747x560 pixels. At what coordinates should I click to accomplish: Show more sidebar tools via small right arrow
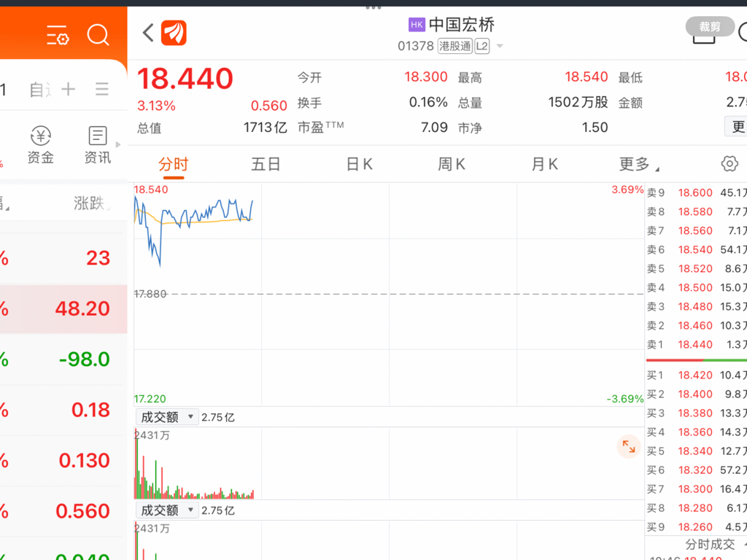pyautogui.click(x=118, y=144)
